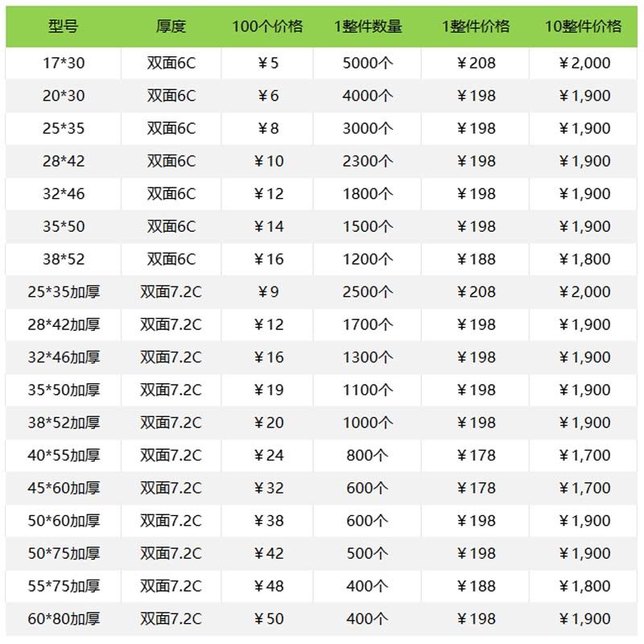Click the 厚度 column header

coord(171,27)
